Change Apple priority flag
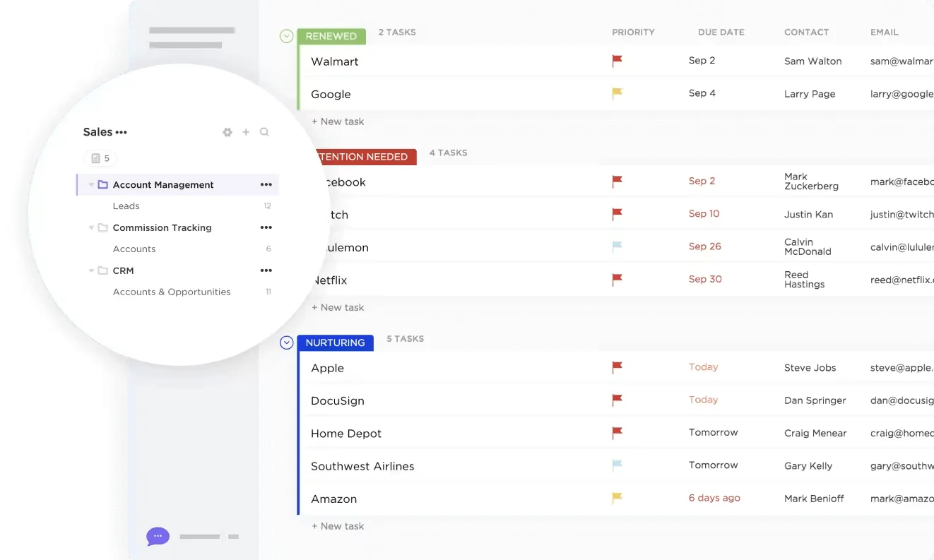 (x=617, y=367)
